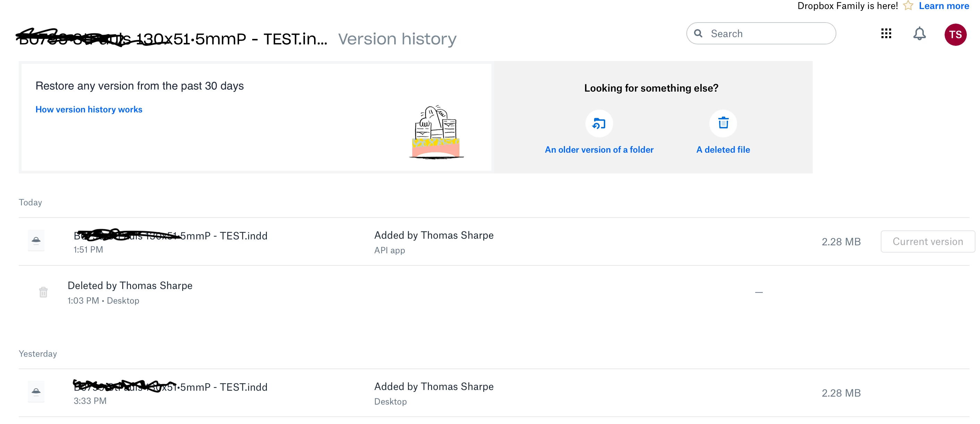Click gray trash icon on deleted entry
This screenshot has height=424, width=980.
43,292
